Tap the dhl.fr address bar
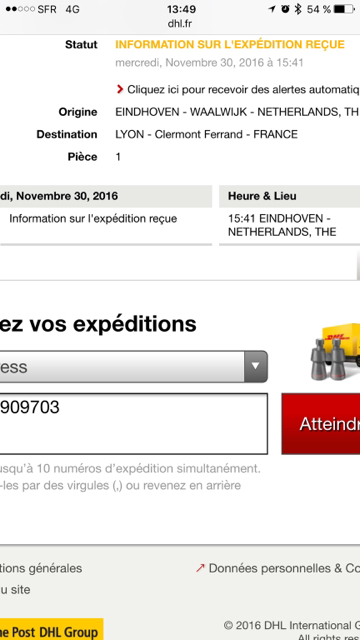The image size is (360, 640). pyautogui.click(x=180, y=24)
